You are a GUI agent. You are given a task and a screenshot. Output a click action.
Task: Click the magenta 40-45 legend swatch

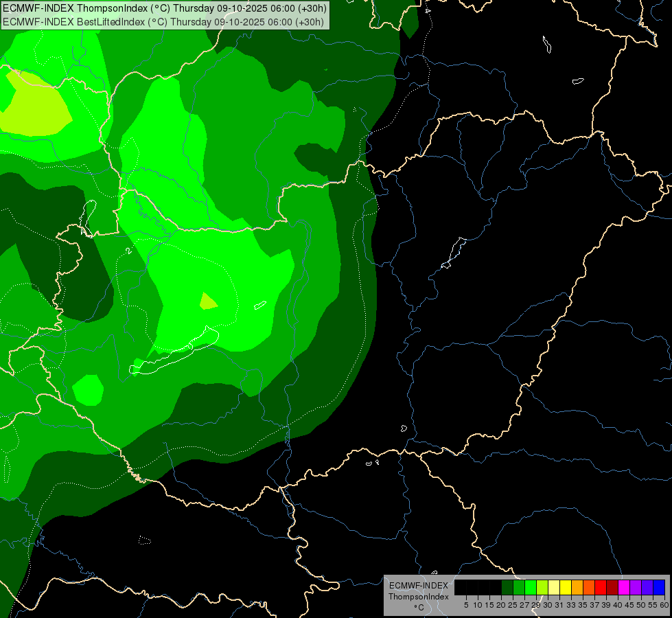coord(624,587)
